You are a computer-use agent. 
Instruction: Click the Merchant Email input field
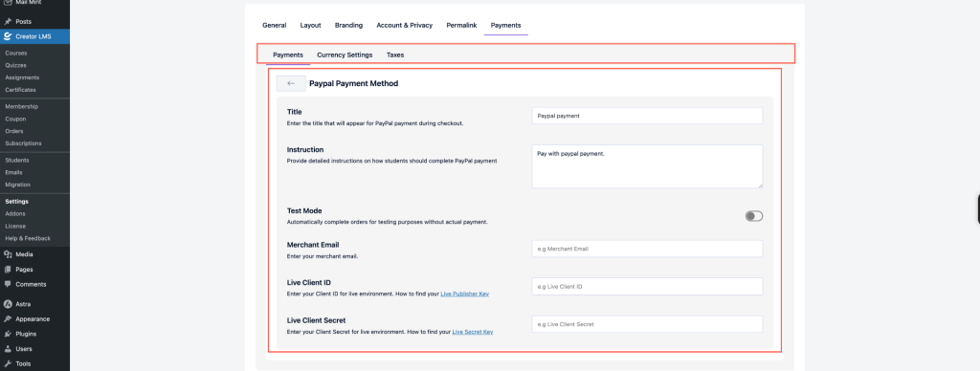click(648, 249)
